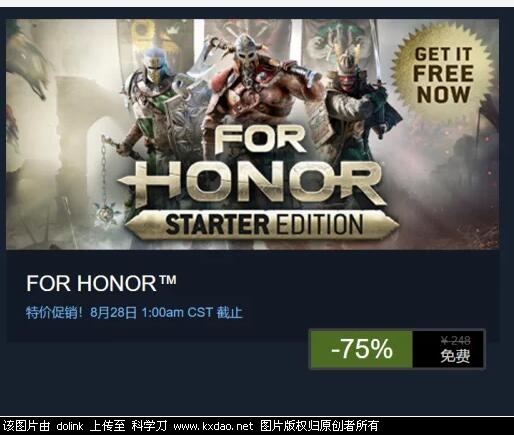Click the 图片版权归原创者所有 copyright notice
The height and width of the screenshot is (435, 514).
(x=319, y=426)
